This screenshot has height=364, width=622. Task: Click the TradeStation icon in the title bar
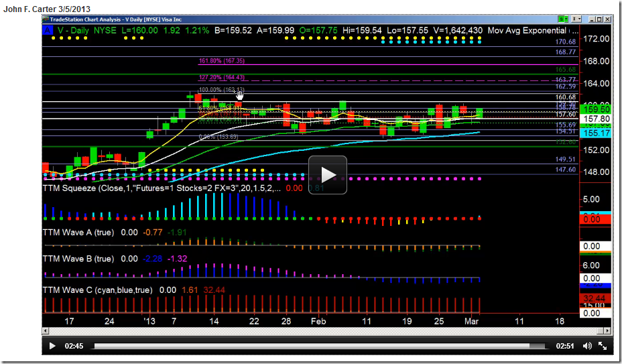[46, 19]
